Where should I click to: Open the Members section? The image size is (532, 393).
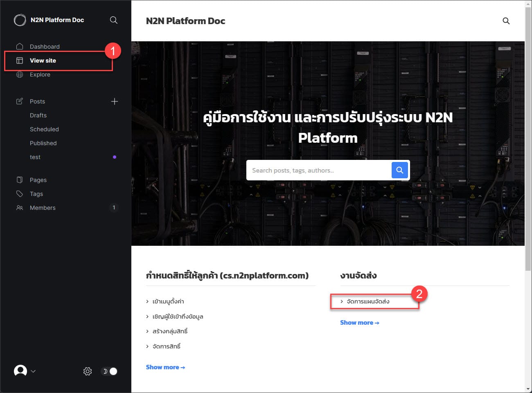coord(43,208)
